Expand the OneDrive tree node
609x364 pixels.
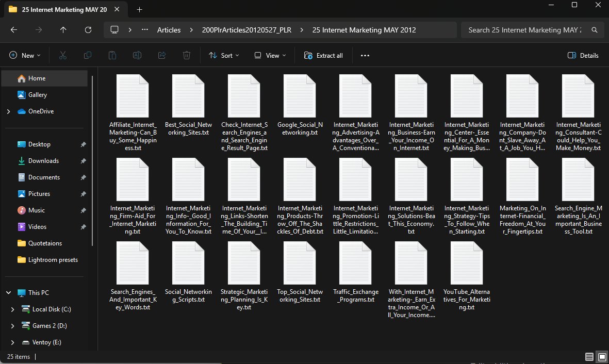pos(9,111)
